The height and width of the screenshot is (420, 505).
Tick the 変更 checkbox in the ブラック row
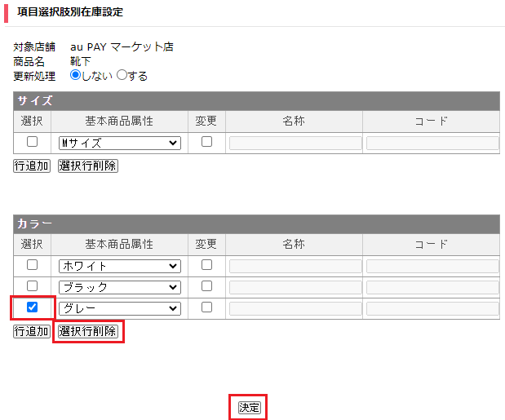[206, 286]
